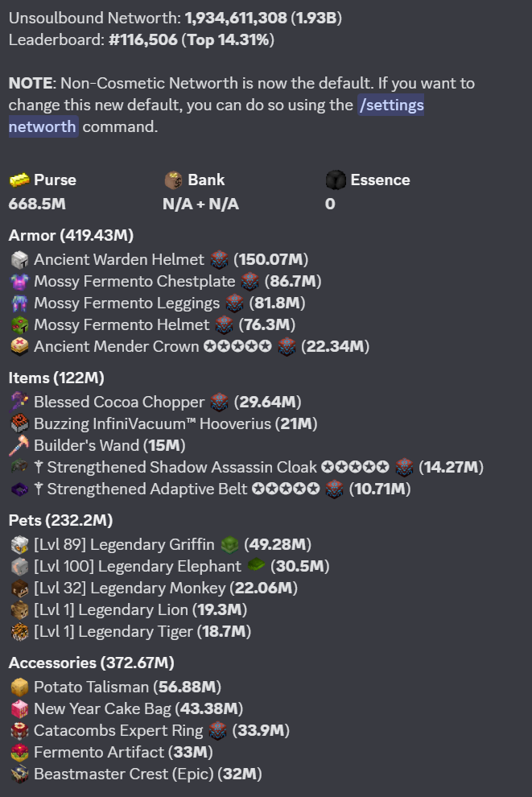
Task: Click the Builder's Wand icon
Action: point(19,445)
